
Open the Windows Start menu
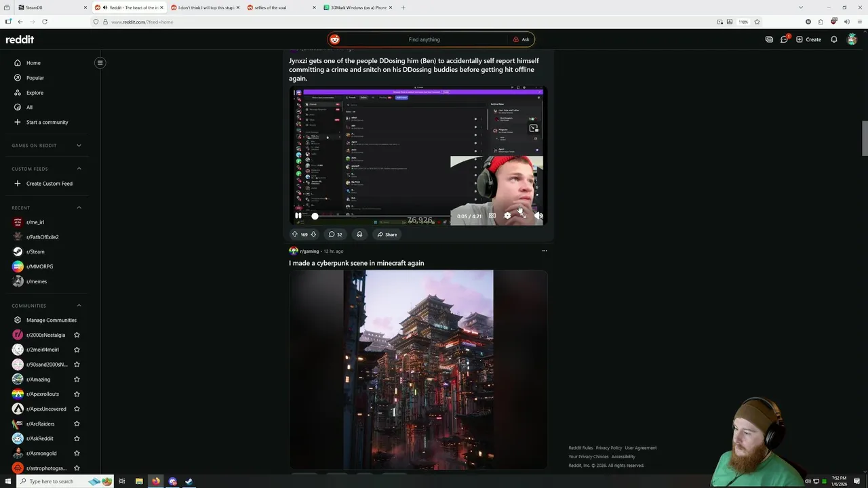(x=7, y=481)
